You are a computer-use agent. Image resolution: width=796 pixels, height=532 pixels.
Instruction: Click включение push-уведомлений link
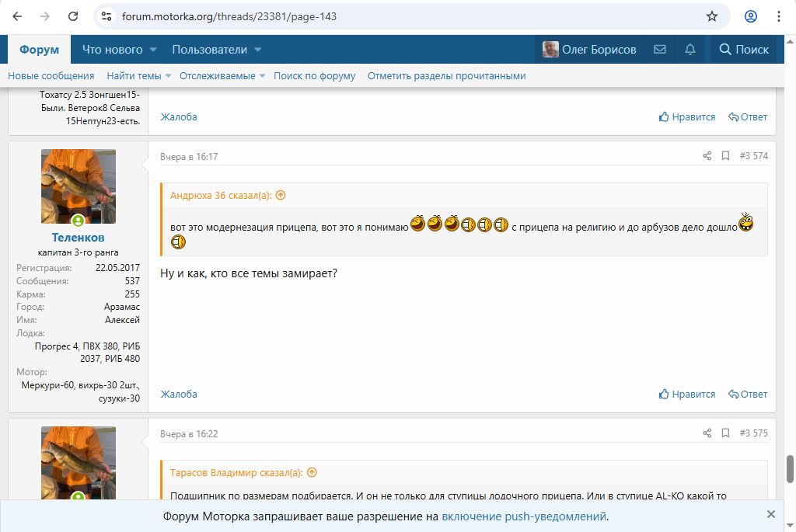(x=524, y=516)
